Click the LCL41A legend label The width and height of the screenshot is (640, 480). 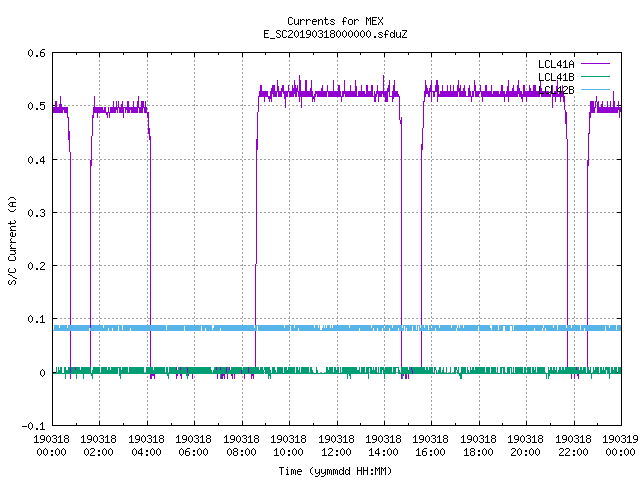coord(556,64)
